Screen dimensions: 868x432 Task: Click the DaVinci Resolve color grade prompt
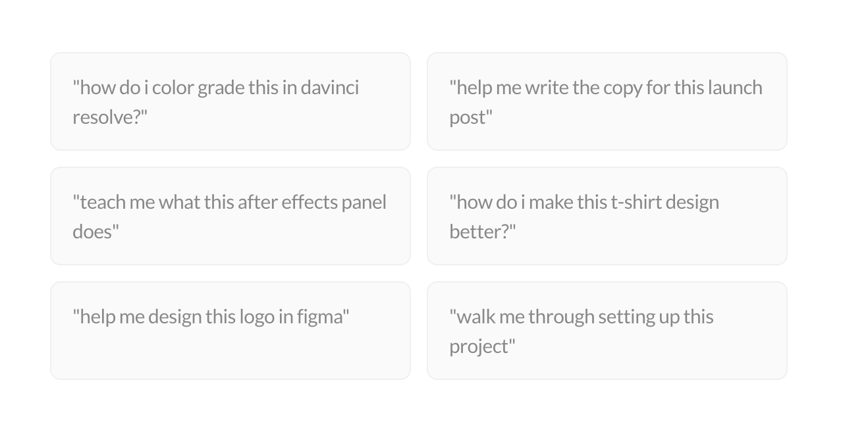click(231, 101)
